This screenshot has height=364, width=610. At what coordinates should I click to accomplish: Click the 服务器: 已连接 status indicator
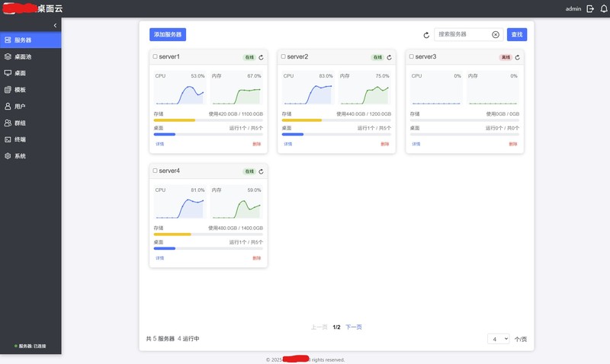[x=30, y=346]
